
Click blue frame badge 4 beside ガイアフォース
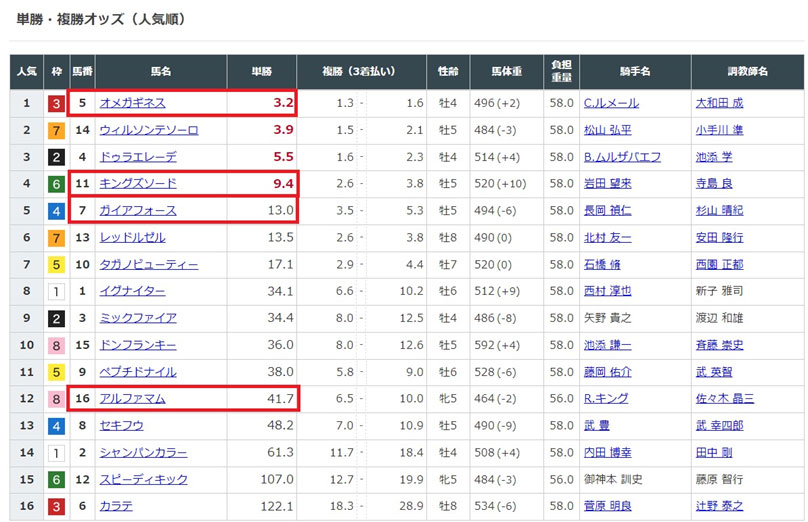pos(57,211)
